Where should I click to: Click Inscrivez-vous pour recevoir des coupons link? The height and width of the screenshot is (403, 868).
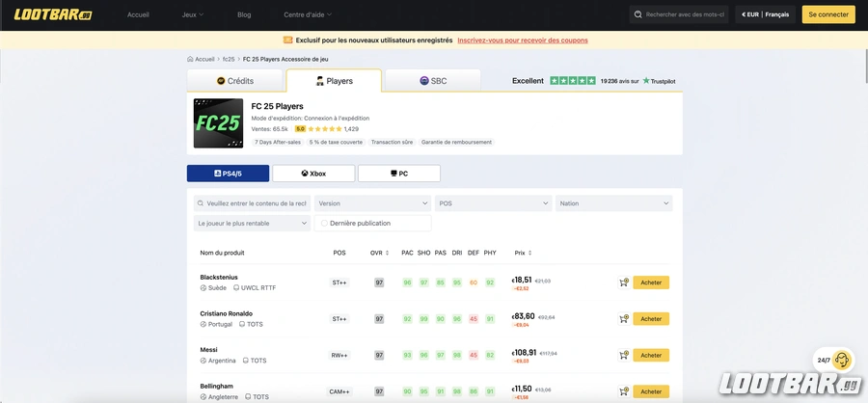523,40
